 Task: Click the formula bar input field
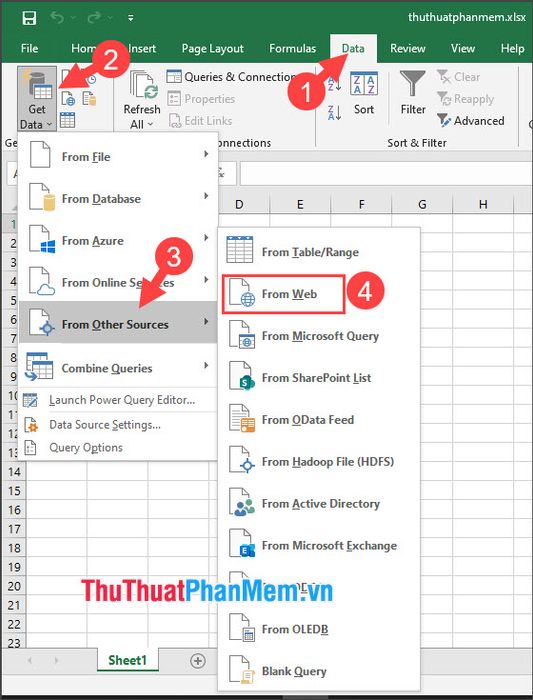pyautogui.click(x=386, y=174)
